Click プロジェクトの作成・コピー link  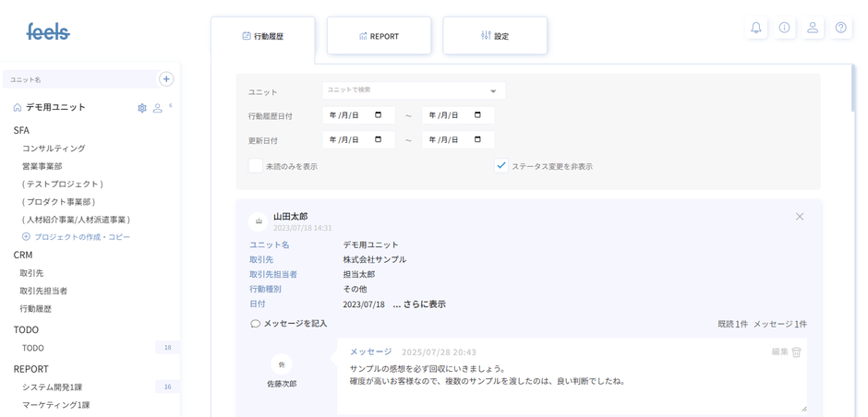click(x=82, y=237)
